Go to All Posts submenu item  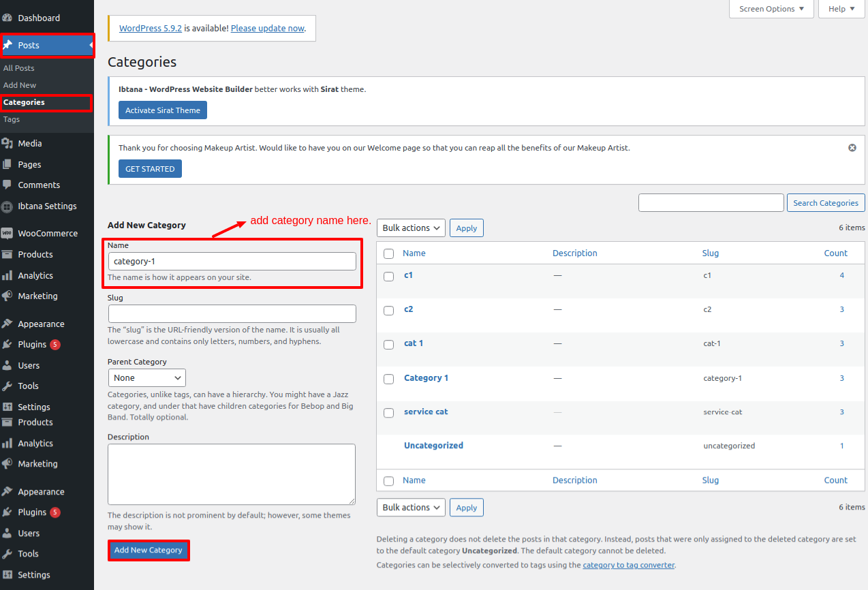pyautogui.click(x=19, y=68)
